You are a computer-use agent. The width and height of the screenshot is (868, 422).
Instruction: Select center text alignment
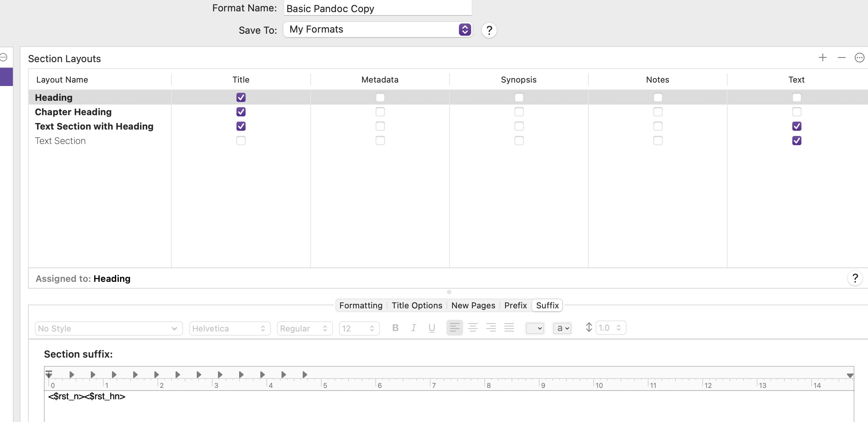tap(473, 328)
